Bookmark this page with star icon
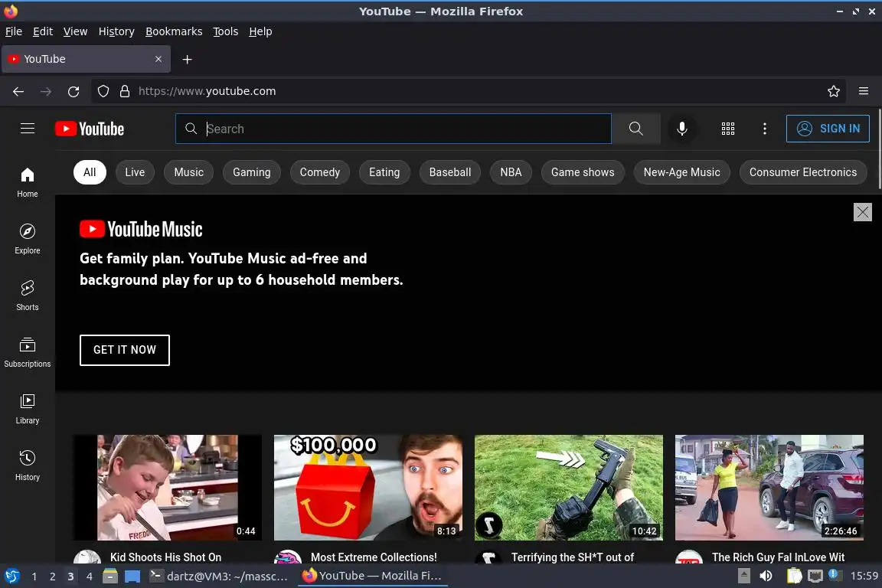 coord(834,91)
